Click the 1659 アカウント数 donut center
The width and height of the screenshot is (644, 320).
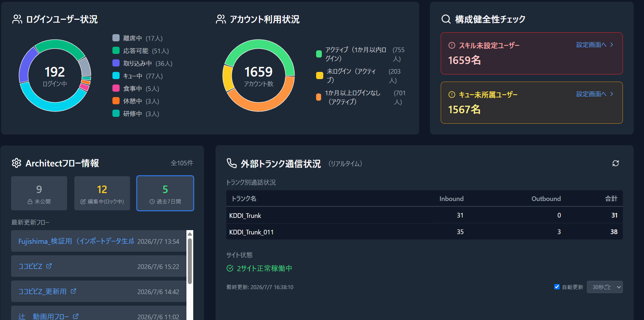click(x=259, y=76)
